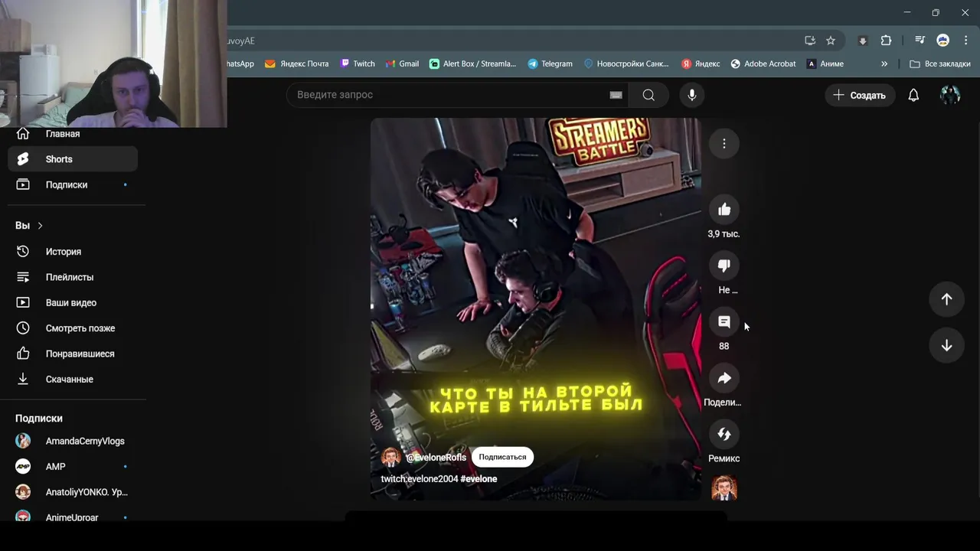Image resolution: width=980 pixels, height=551 pixels.
Task: Open media control icon in Chrome toolbar
Action: click(x=920, y=41)
